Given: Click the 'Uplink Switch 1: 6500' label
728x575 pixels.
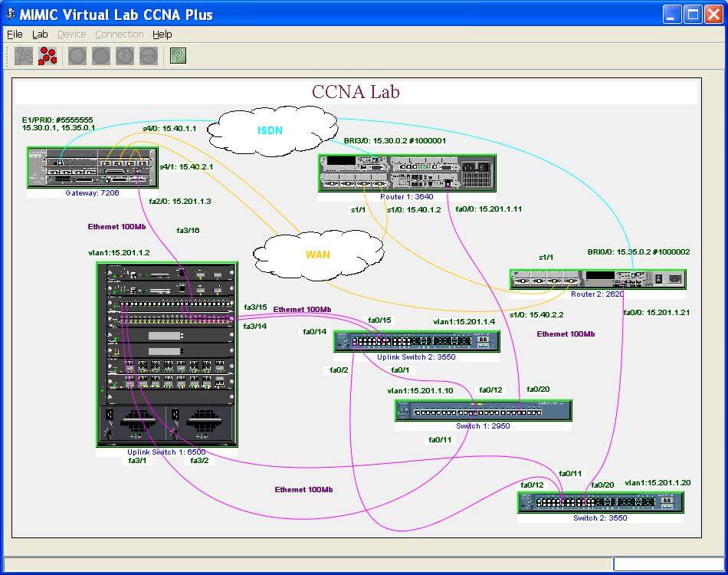Looking at the screenshot, I should [x=166, y=452].
